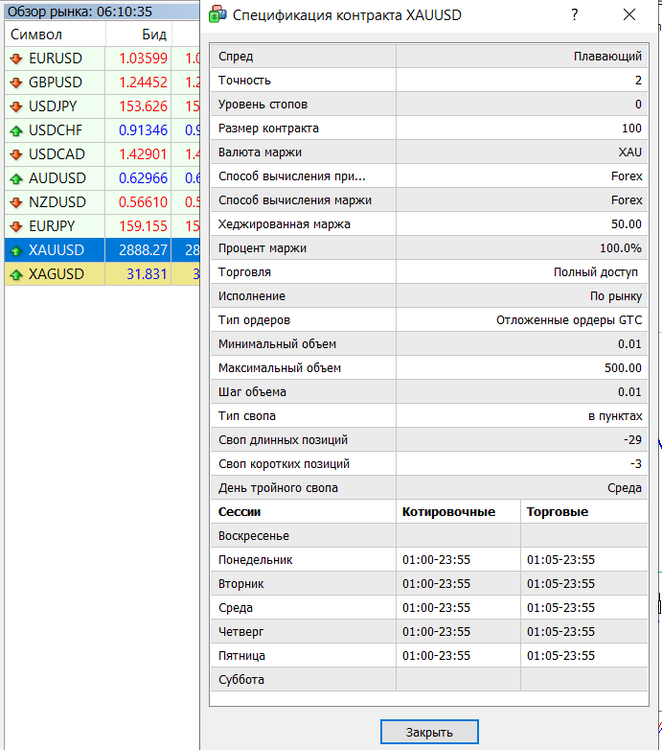Click the -29 long swap value
Image resolution: width=662 pixels, height=750 pixels.
click(632, 440)
